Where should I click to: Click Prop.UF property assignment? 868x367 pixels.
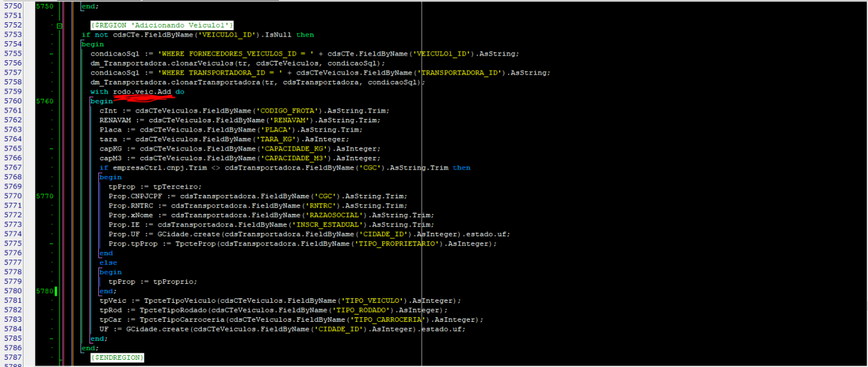click(124, 234)
